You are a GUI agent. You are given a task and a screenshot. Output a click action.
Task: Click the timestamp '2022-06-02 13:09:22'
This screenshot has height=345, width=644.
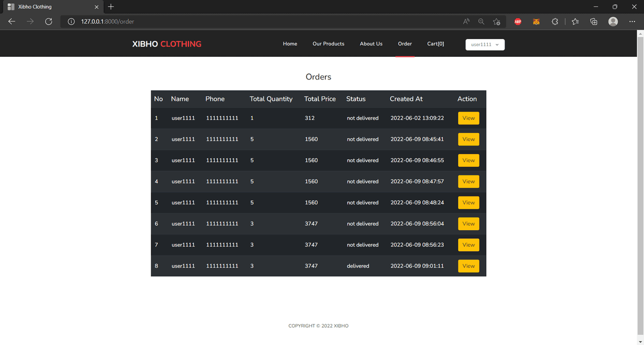[417, 118]
